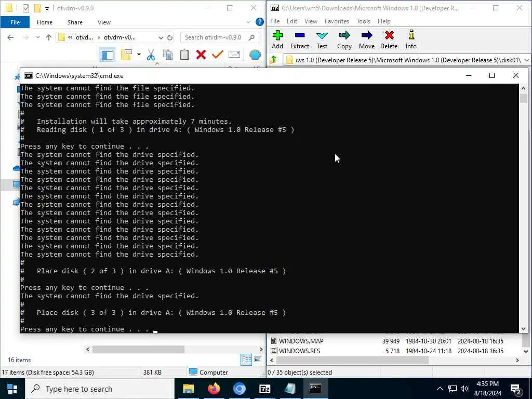Open 7-Zip Help menu

click(x=384, y=21)
